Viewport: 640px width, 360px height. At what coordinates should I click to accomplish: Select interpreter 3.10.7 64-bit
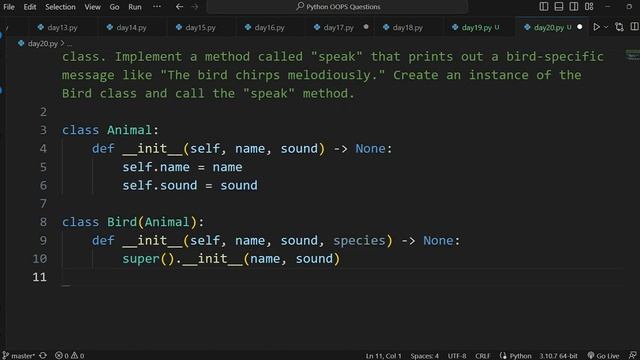point(558,356)
